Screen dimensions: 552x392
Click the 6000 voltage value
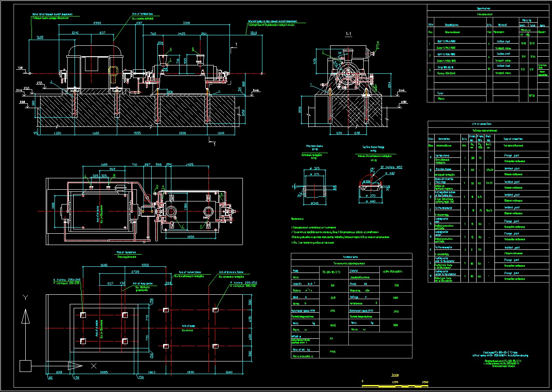395,297
